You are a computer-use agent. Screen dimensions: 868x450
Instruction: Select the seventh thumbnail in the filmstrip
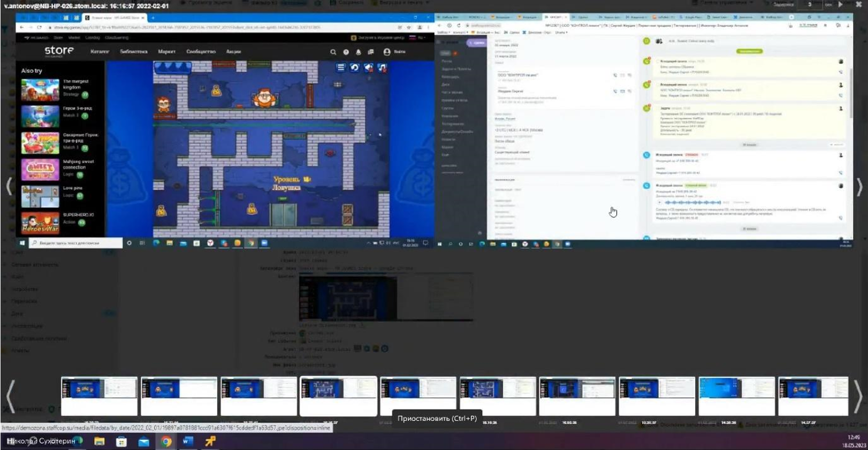point(577,396)
